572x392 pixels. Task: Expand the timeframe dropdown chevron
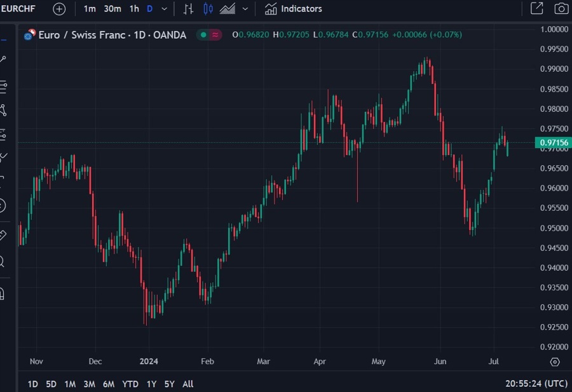click(165, 9)
